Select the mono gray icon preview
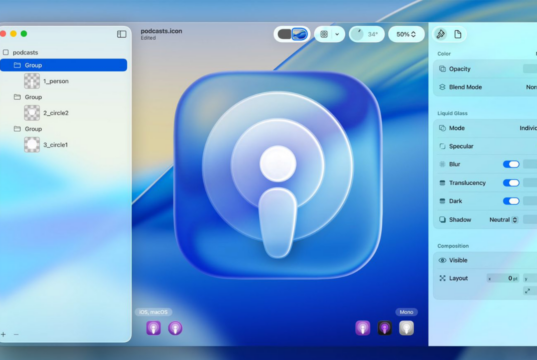 pos(407,328)
